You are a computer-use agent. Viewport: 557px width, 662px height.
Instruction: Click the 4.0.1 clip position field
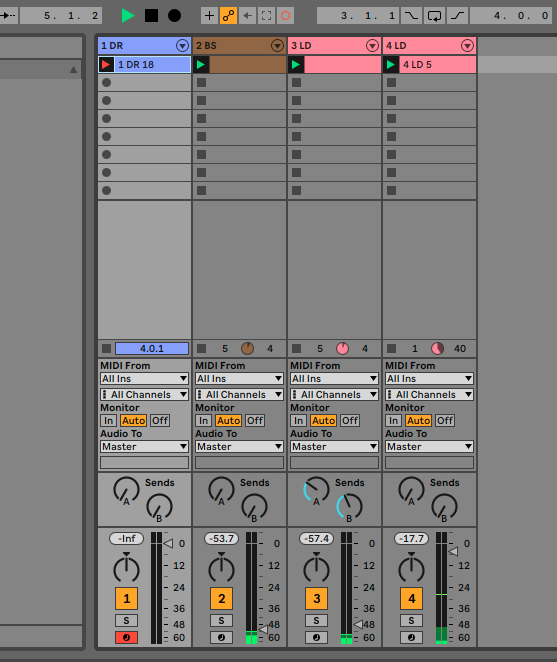152,348
